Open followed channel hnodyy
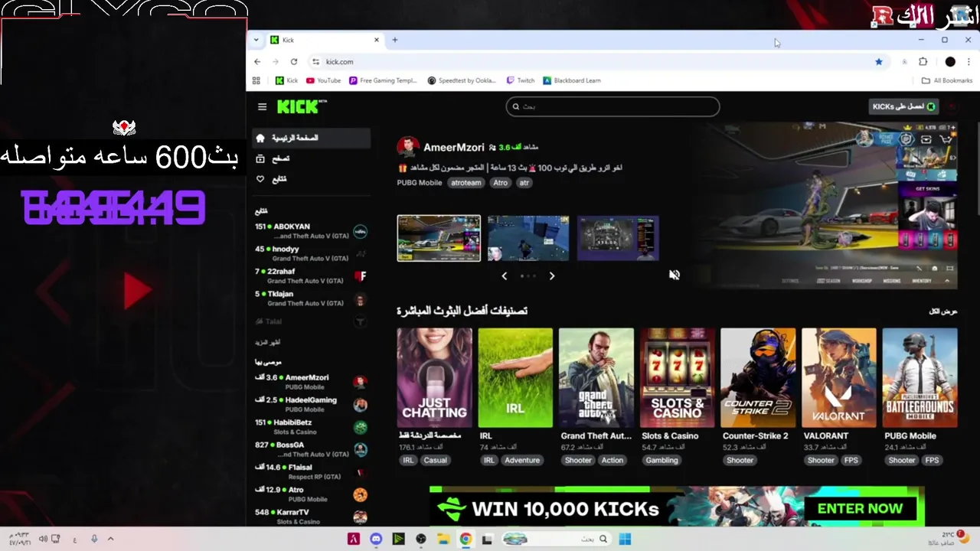 312,253
